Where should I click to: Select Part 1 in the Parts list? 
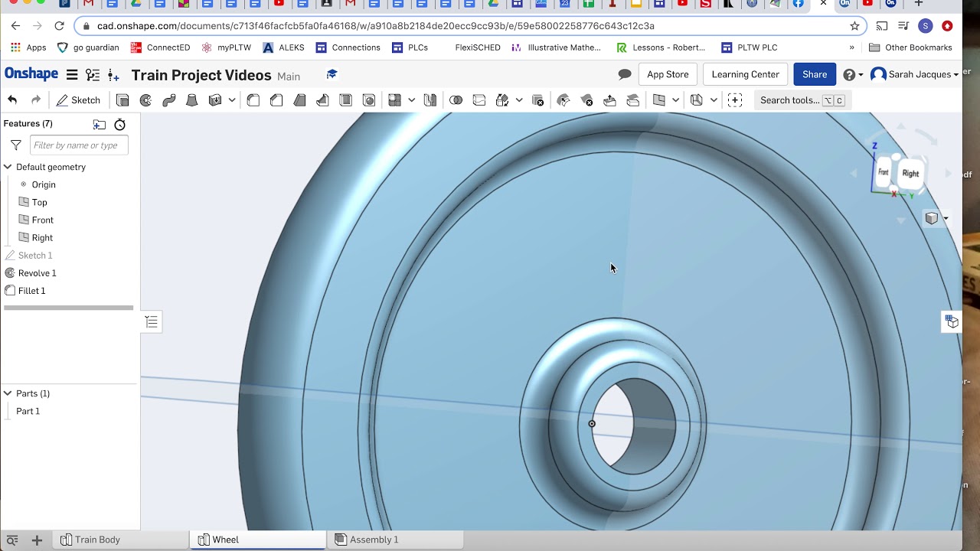tap(28, 411)
